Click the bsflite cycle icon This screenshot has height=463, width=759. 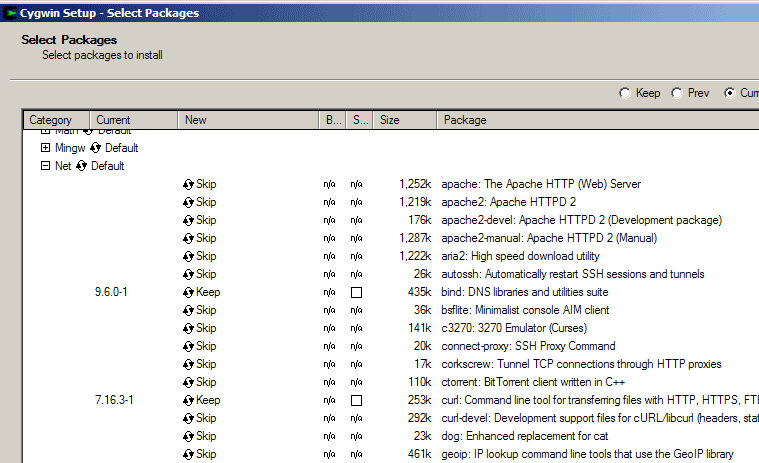tap(188, 310)
